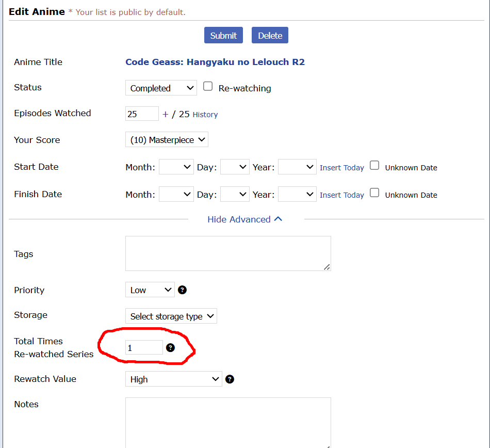
Task: Click into the Notes text area
Action: [228, 423]
